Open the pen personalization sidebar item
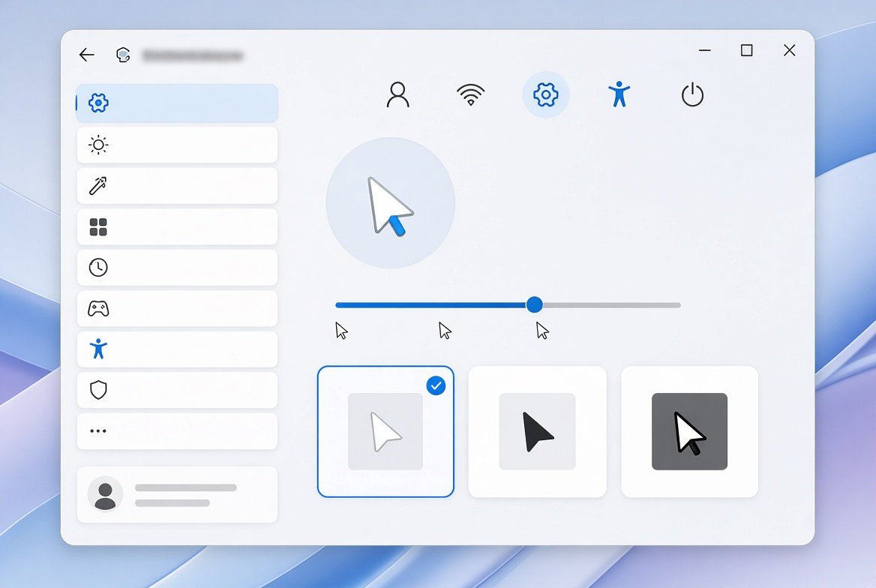876x588 pixels. coord(177,185)
